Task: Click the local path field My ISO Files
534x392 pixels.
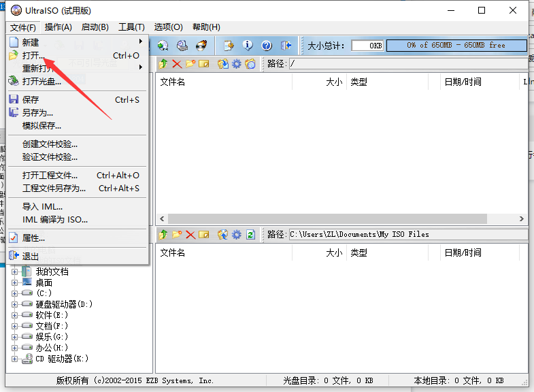Action: tap(409, 235)
